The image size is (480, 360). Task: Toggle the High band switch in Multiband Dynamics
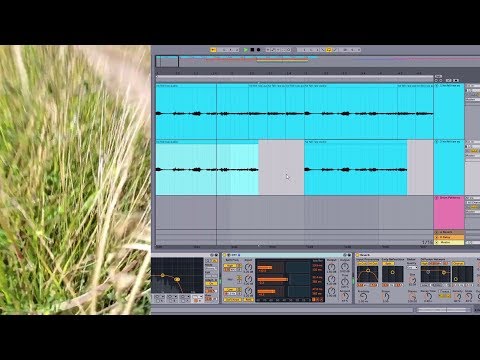230,266
